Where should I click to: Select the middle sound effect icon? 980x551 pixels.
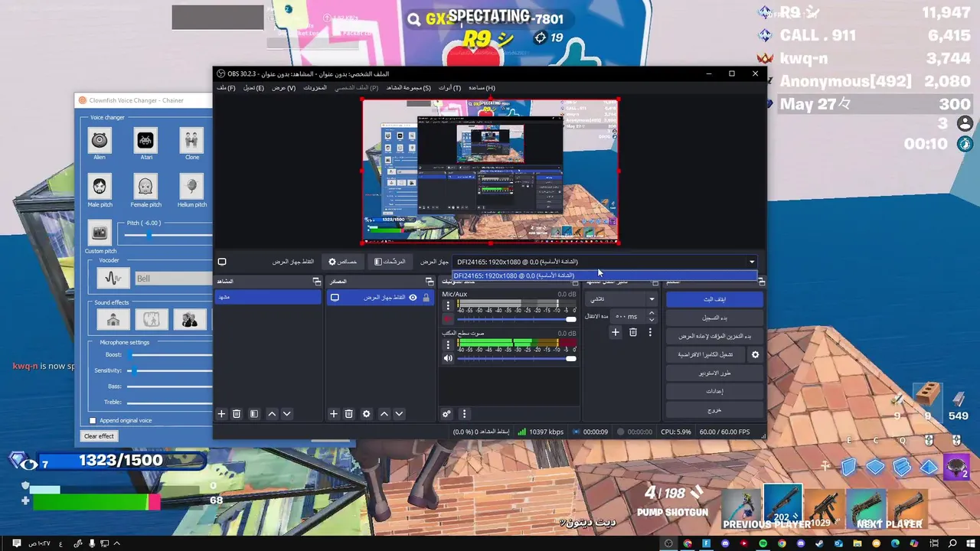(x=151, y=319)
